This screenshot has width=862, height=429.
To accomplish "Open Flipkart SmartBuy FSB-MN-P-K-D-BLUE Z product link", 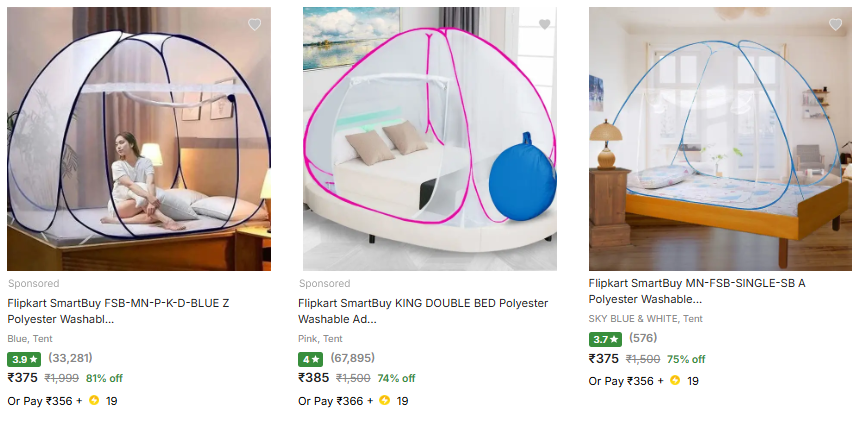I will coord(118,311).
